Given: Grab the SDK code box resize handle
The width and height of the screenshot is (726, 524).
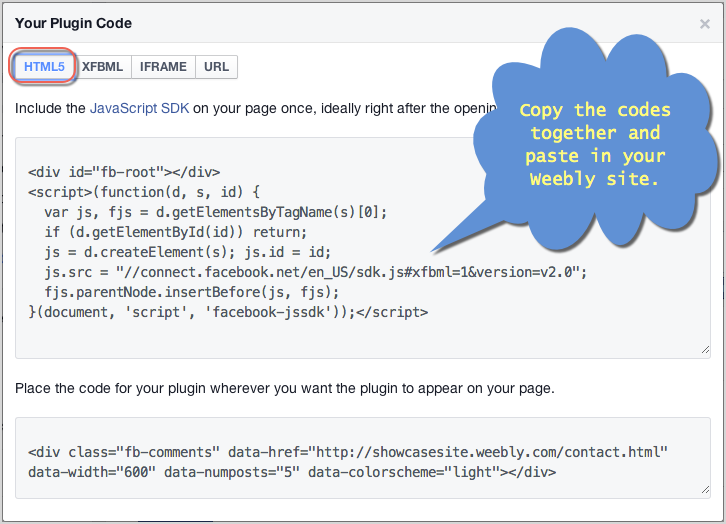Looking at the screenshot, I should pyautogui.click(x=704, y=350).
